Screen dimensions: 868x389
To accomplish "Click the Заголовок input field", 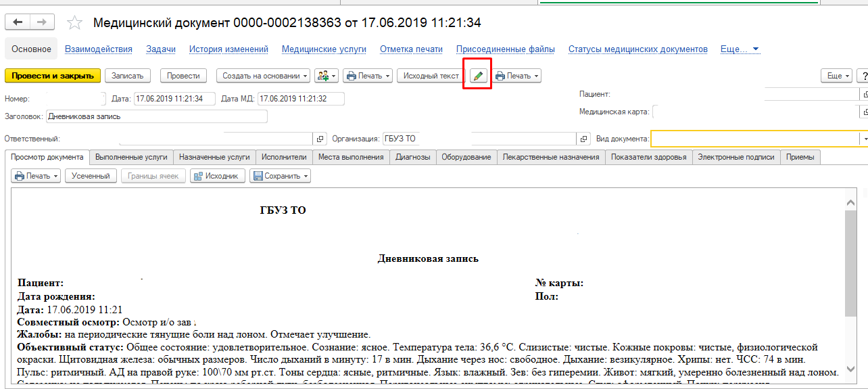I will (x=156, y=116).
